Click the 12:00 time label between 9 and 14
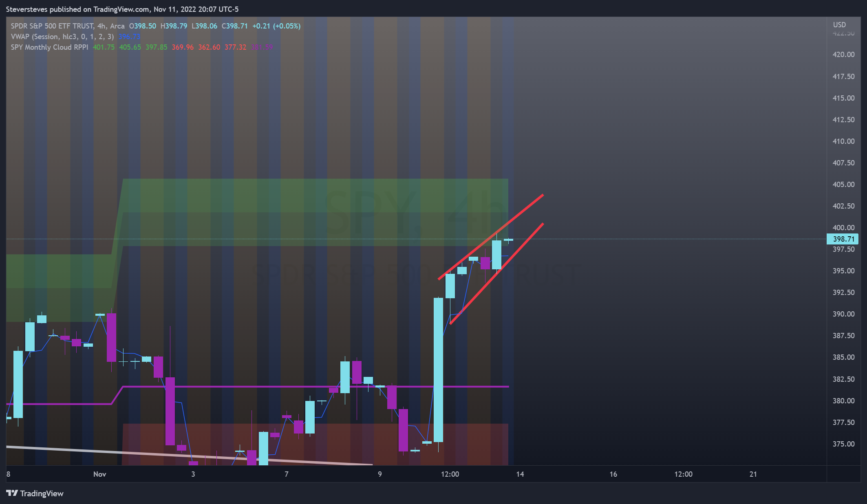This screenshot has height=504, width=867. pyautogui.click(x=450, y=474)
